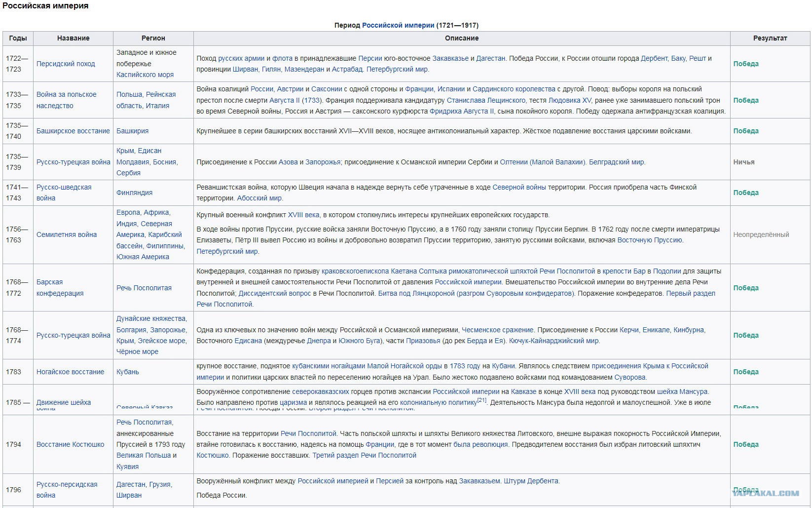This screenshot has height=508, width=812.
Task: Select the Регион column header
Action: [x=153, y=38]
